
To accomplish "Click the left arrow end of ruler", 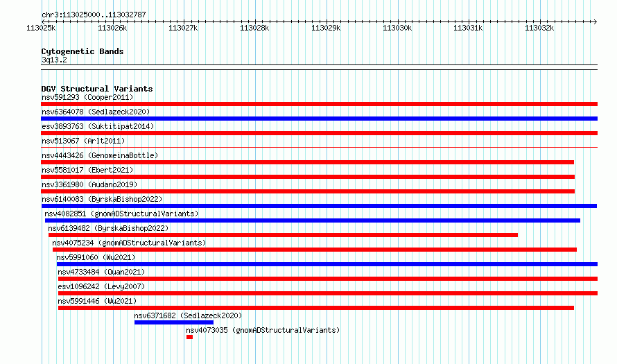I will [x=43, y=21].
